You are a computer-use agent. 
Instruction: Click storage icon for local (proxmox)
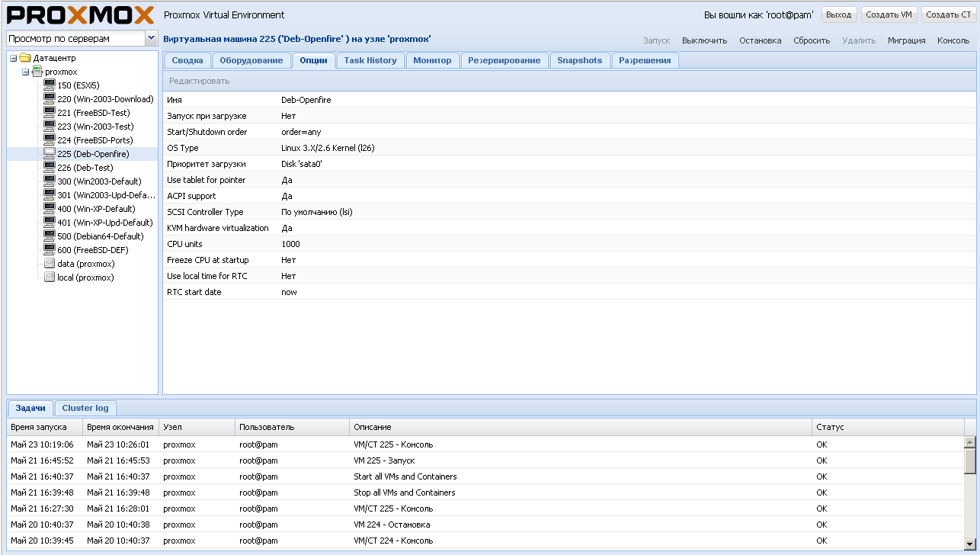click(x=50, y=277)
